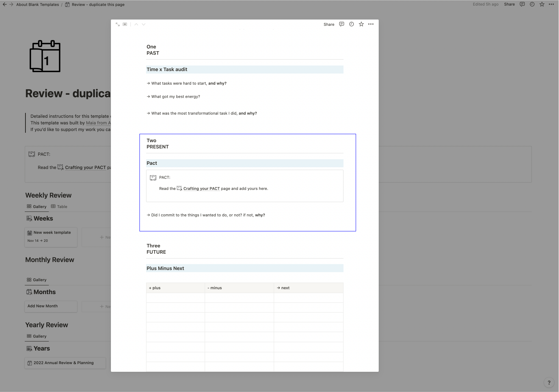Click first empty cell under plus column
Screen dimensions: 559x392
pos(175,298)
